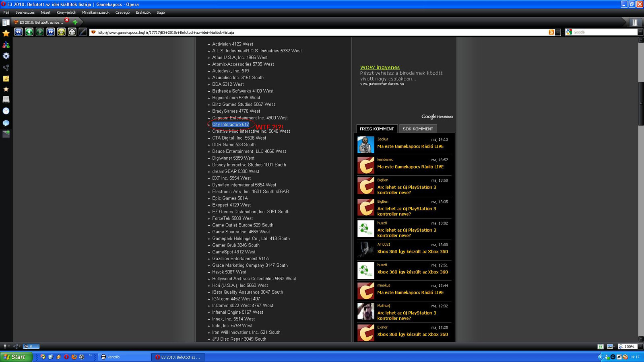Open Exinor comment Xbox 360 Így készült

click(x=413, y=334)
